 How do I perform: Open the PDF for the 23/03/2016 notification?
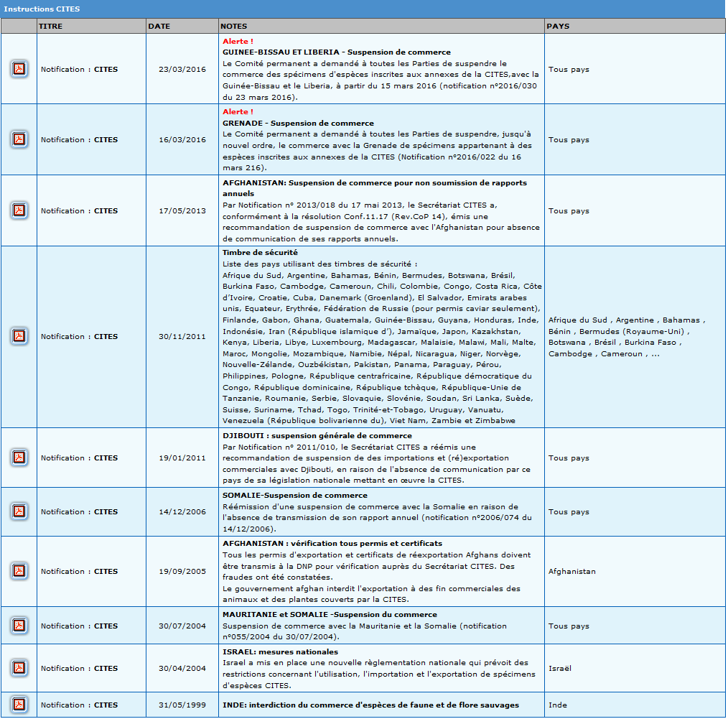pyautogui.click(x=19, y=69)
